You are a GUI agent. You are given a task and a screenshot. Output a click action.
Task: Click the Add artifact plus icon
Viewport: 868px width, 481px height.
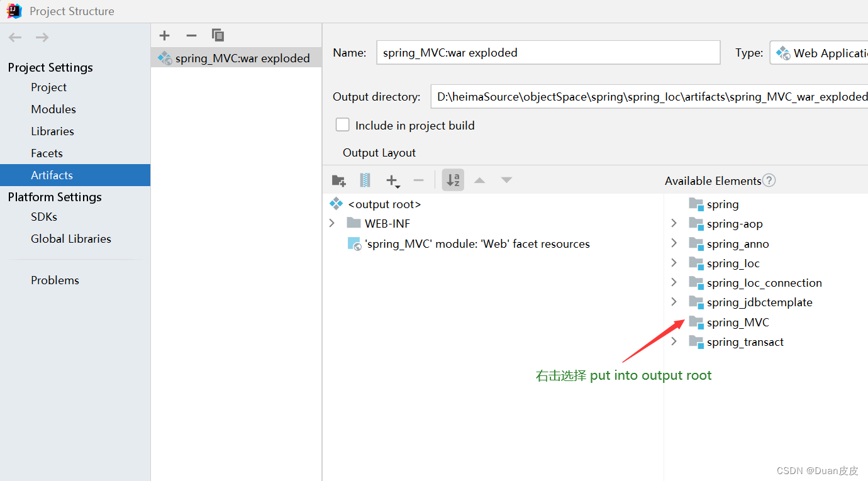164,35
